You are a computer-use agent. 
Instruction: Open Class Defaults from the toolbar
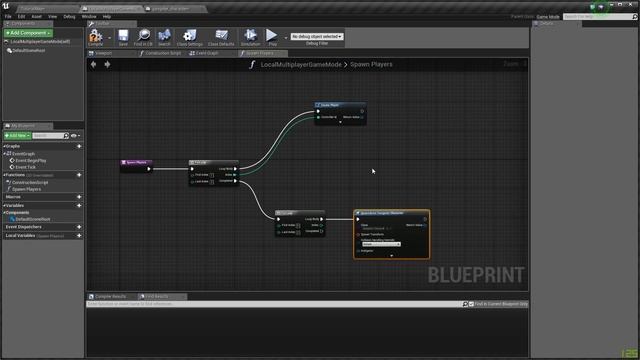point(221,37)
